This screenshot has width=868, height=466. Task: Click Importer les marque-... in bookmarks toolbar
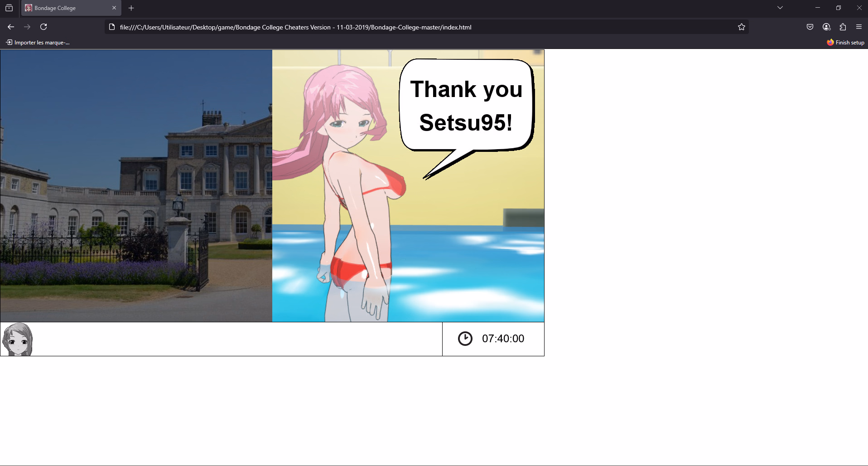38,43
